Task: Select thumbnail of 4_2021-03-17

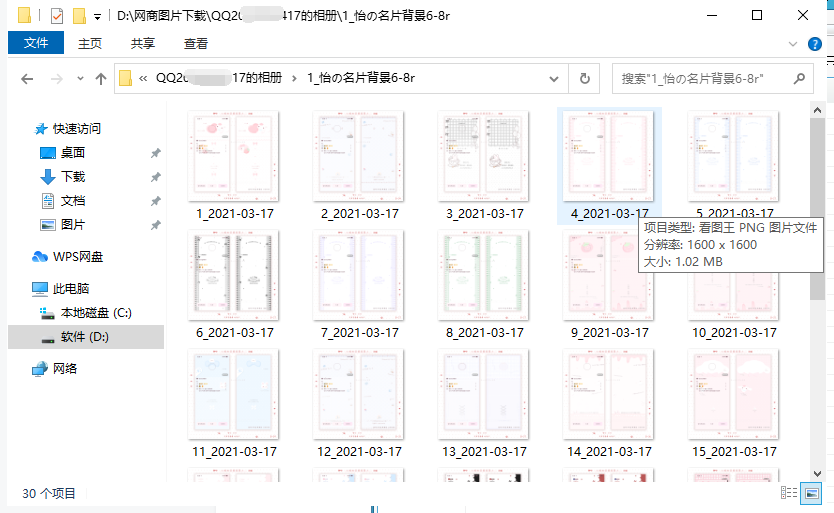Action: 608,156
